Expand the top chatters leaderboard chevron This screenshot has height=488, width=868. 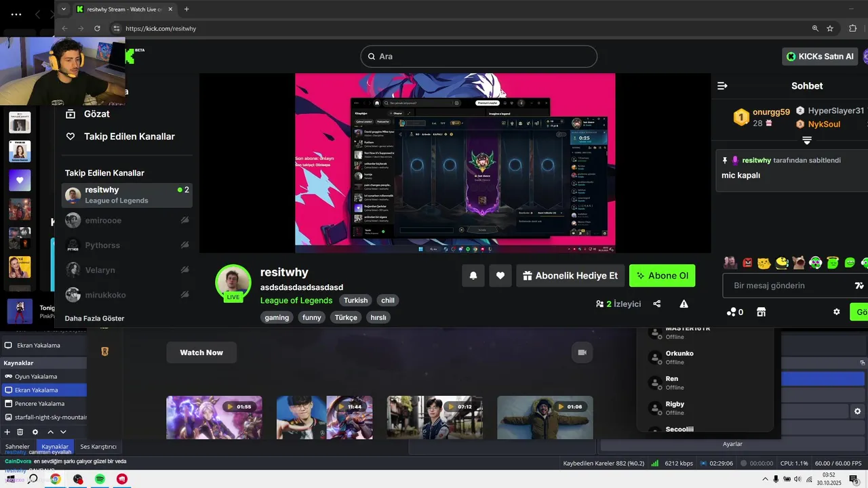coord(807,140)
